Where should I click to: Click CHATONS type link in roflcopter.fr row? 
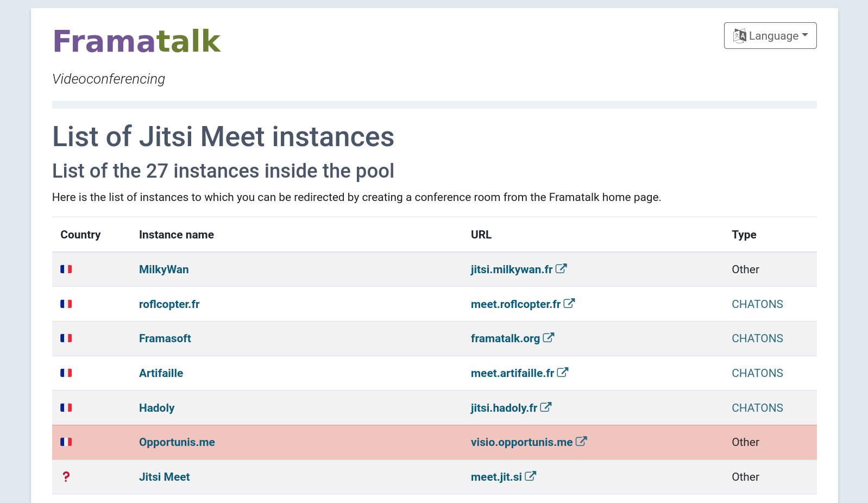(757, 304)
